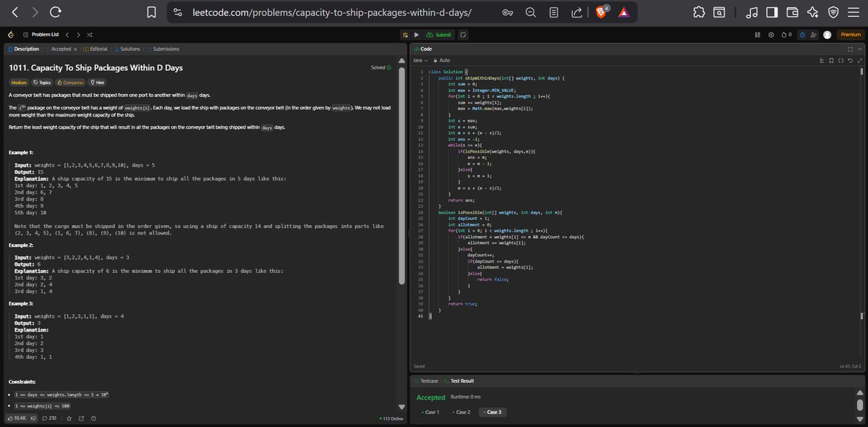Expand the Topics tag
868x427 pixels.
[41, 83]
